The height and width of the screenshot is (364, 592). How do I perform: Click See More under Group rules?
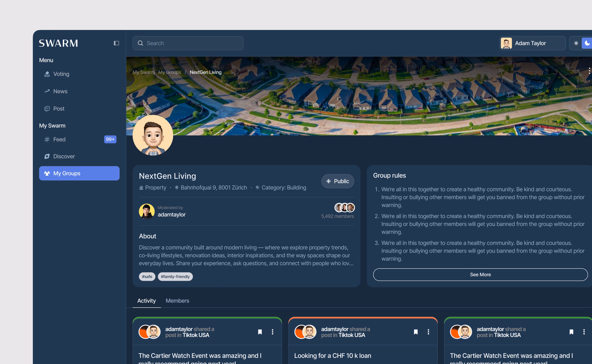click(480, 275)
